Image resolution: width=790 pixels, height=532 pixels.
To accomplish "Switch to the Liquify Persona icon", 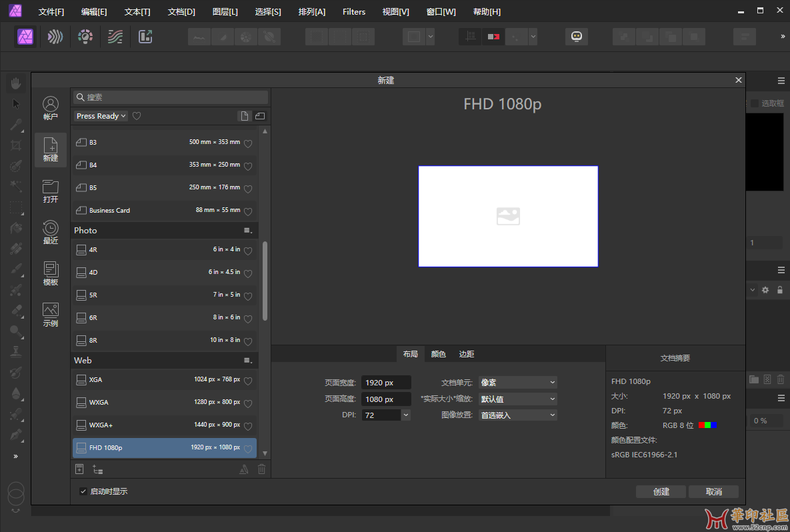I will tap(55, 36).
